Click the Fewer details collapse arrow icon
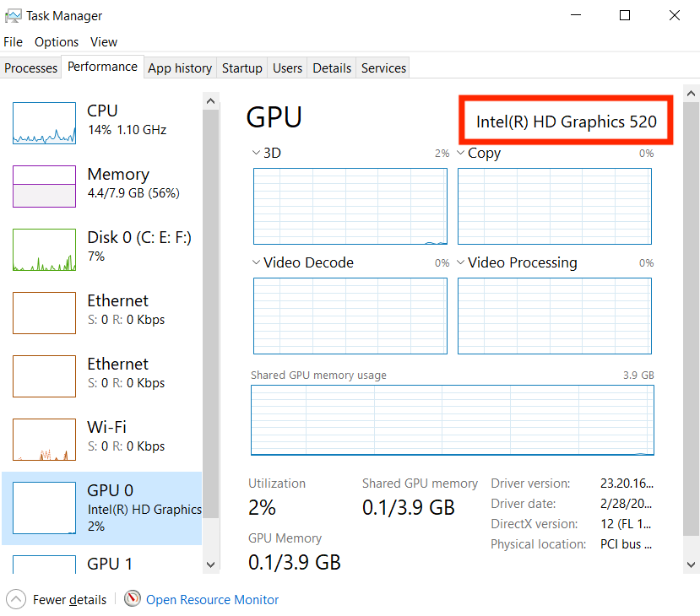 [16, 599]
